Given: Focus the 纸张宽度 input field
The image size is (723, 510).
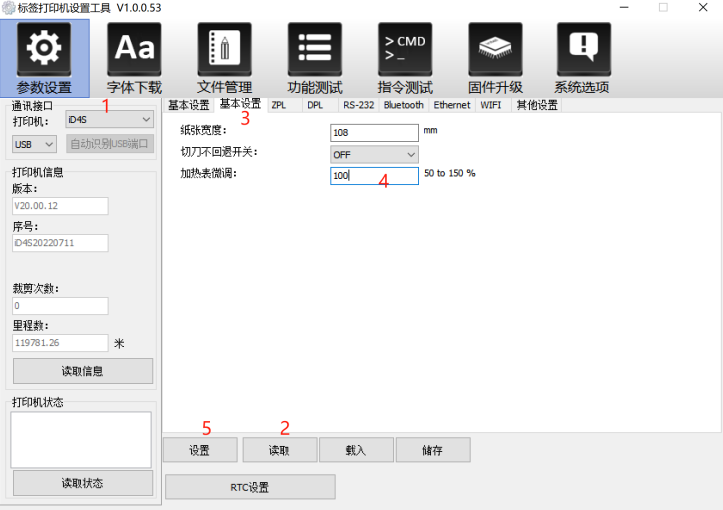Looking at the screenshot, I should pos(374,133).
